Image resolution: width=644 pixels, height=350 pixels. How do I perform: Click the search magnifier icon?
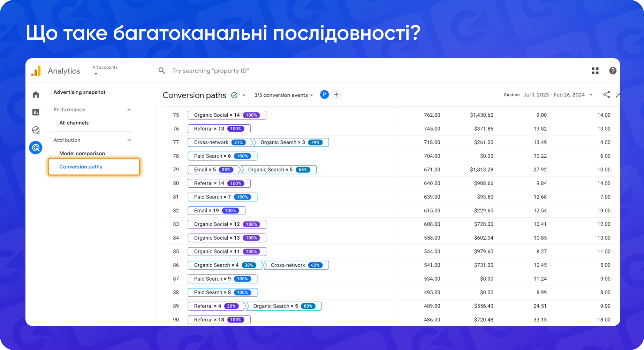[161, 70]
